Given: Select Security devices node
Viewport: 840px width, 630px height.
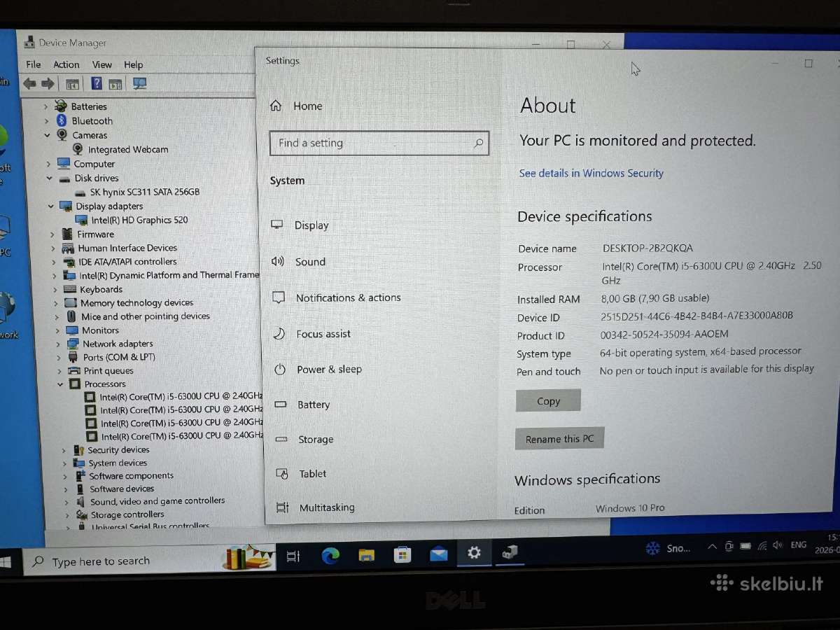Looking at the screenshot, I should (118, 450).
